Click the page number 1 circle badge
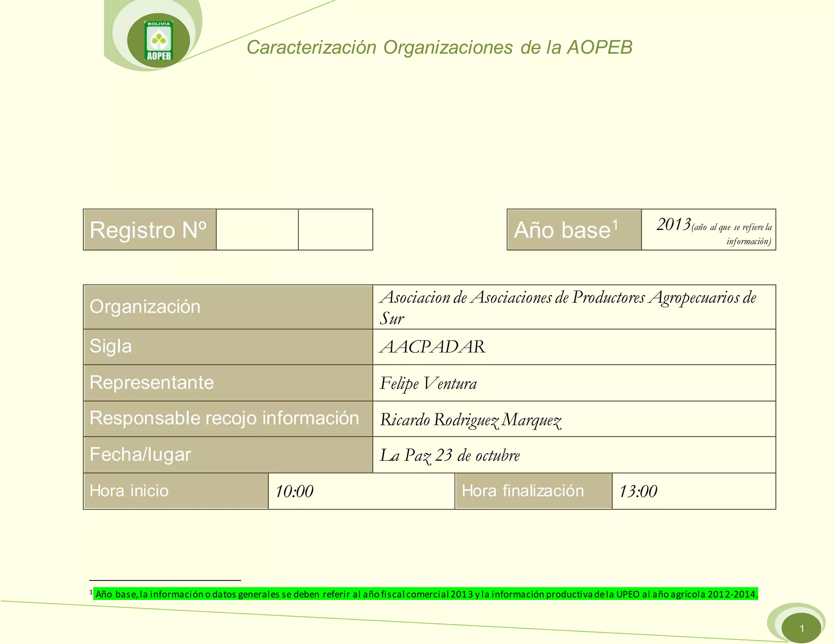This screenshot has height=644, width=834. coord(801,629)
